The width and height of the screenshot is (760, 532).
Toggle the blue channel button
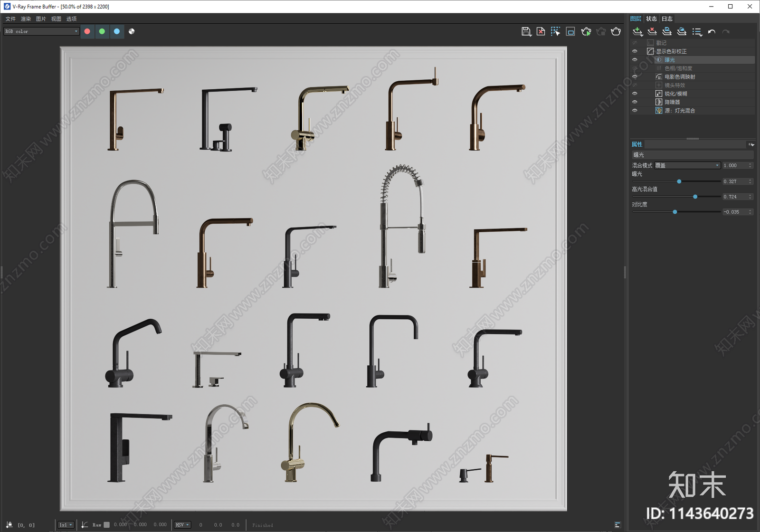click(117, 31)
